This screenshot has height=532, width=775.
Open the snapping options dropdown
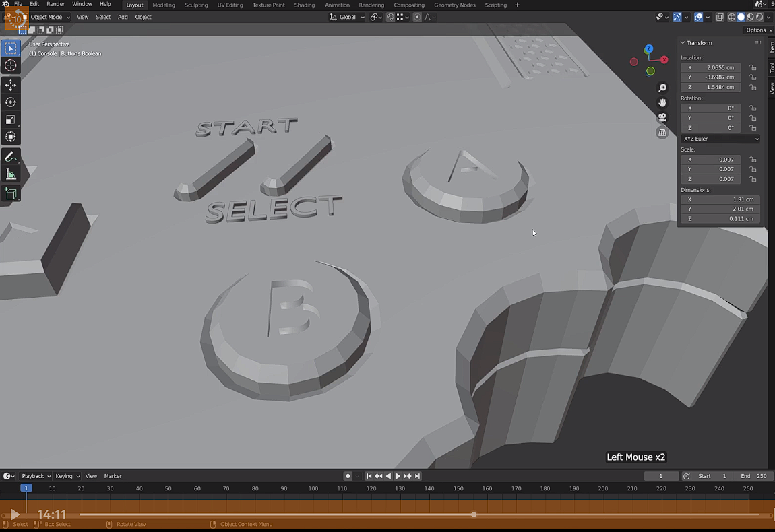tap(403, 17)
